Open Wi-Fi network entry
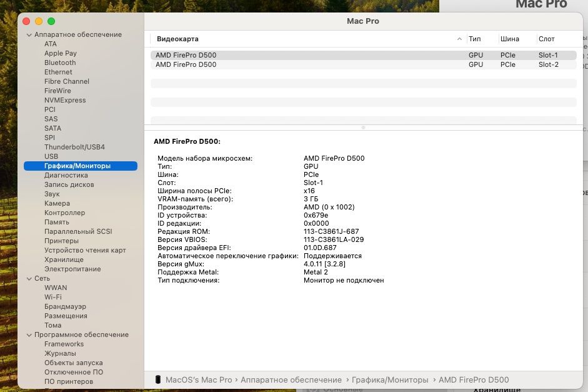 53,297
